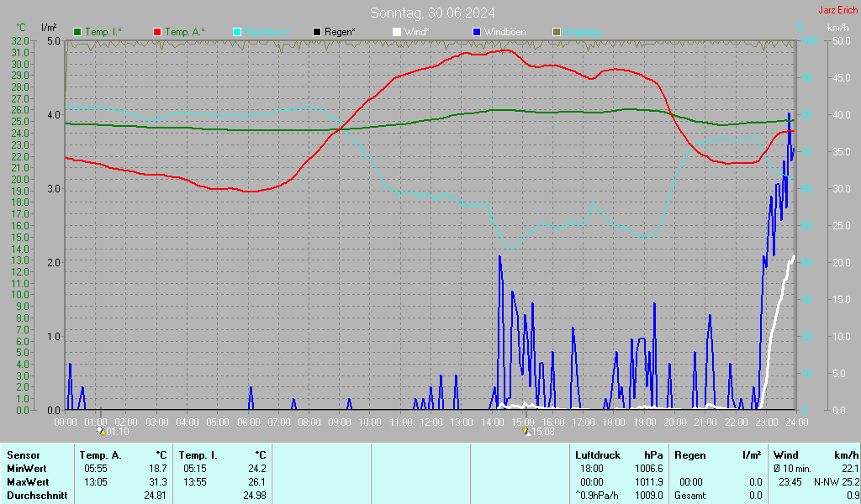Click the 'Regen' table header
This screenshot has width=861, height=504.
pyautogui.click(x=689, y=455)
